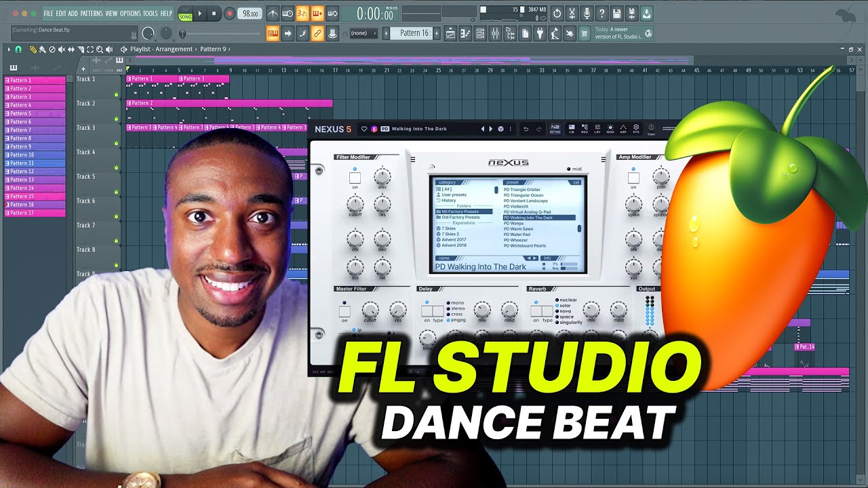
Task: Click the export/render download icon
Action: tap(647, 14)
